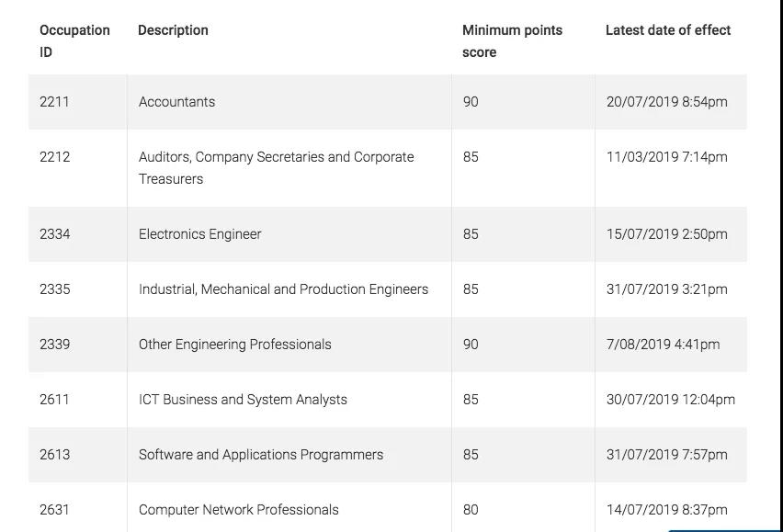Click the Latest date of effect header
The image size is (783, 532).
coord(667,30)
